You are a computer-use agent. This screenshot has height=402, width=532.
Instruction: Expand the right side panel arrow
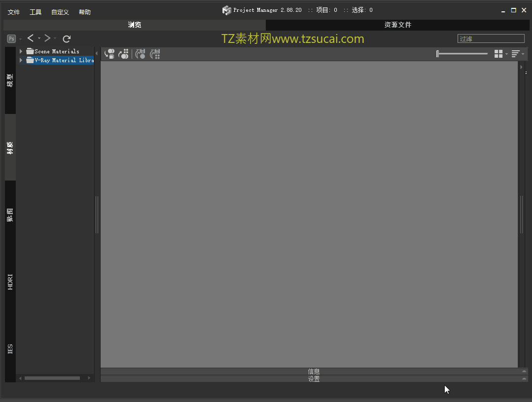[x=521, y=67]
